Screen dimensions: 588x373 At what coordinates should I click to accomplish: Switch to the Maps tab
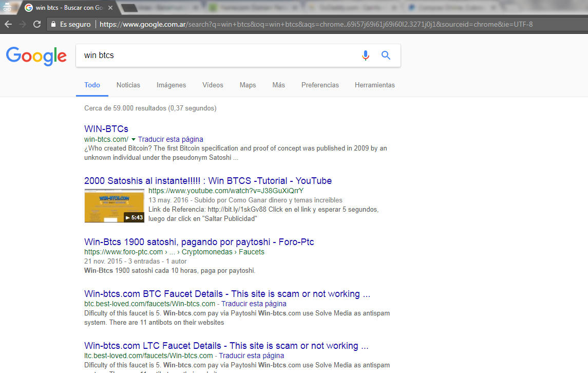pos(248,85)
